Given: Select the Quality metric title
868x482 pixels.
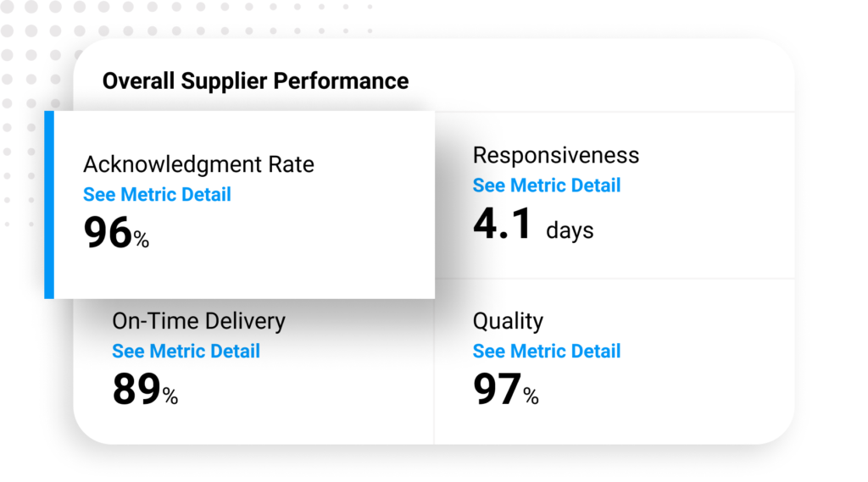Looking at the screenshot, I should point(509,321).
